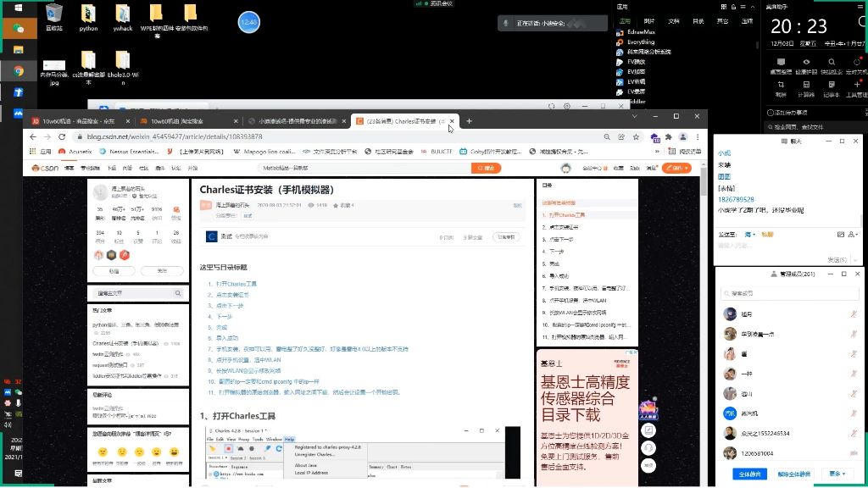This screenshot has height=488, width=868.
Task: Reload the CSDN page in Chrome
Action: click(62, 136)
